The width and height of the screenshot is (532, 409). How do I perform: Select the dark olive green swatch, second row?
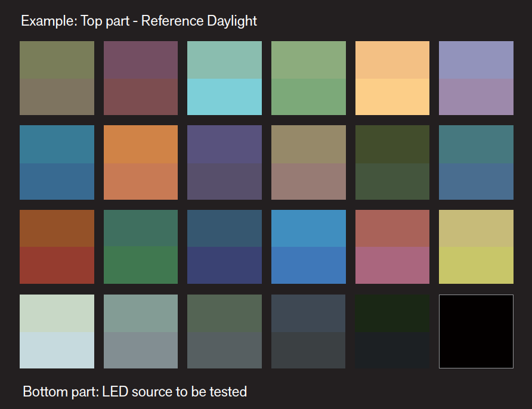click(392, 162)
